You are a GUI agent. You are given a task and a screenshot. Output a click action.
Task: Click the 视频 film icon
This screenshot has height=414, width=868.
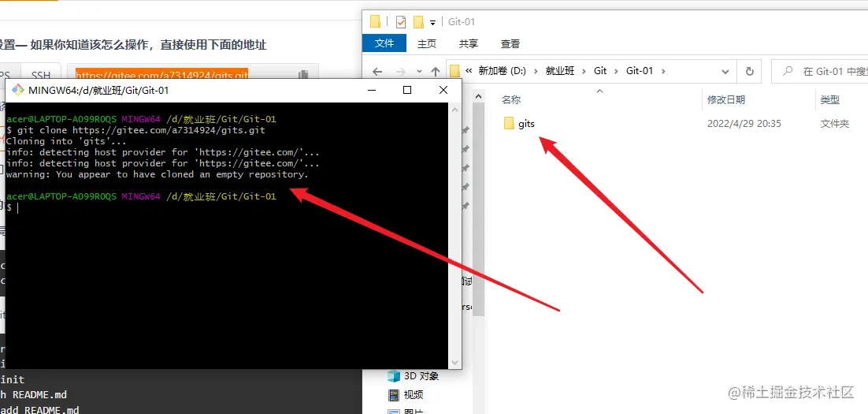point(394,394)
